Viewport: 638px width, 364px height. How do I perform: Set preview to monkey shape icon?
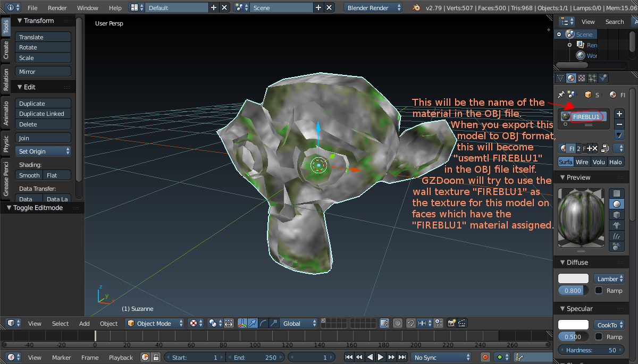click(616, 226)
